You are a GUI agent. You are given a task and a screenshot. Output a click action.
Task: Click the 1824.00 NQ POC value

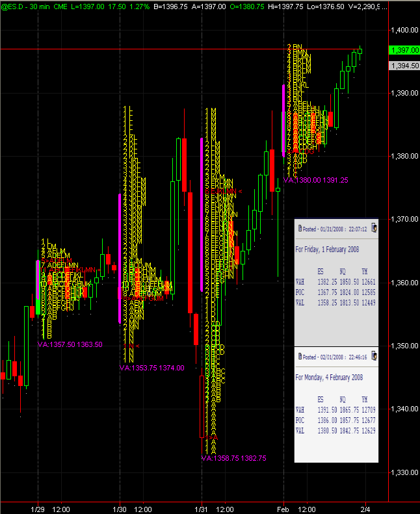(350, 292)
